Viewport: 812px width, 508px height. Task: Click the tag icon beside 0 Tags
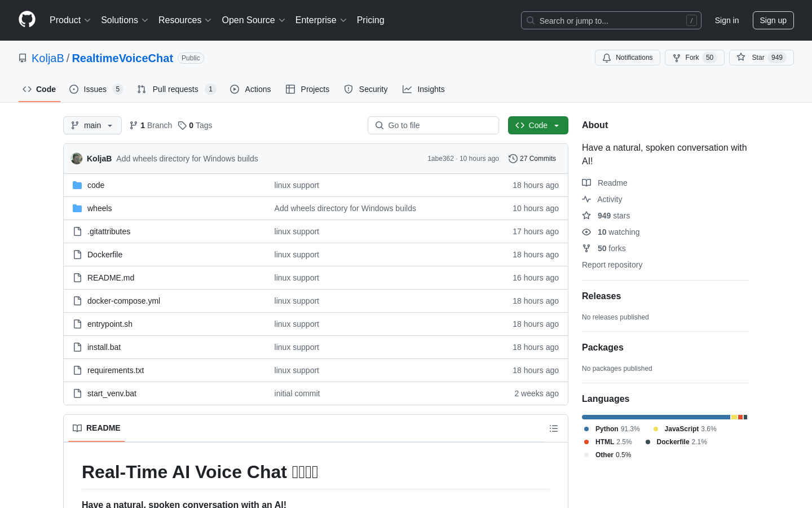182,125
